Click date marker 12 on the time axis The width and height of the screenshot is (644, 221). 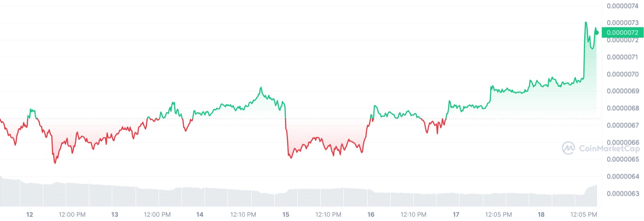[29, 215]
